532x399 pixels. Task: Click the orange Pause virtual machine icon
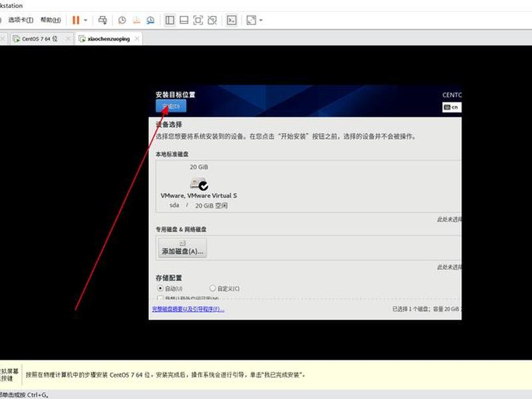tap(76, 21)
